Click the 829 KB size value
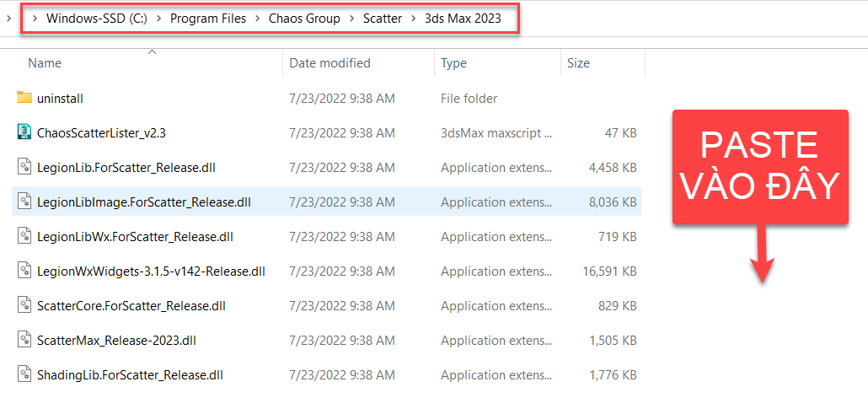Screen dimensions: 868x414 [x=616, y=305]
